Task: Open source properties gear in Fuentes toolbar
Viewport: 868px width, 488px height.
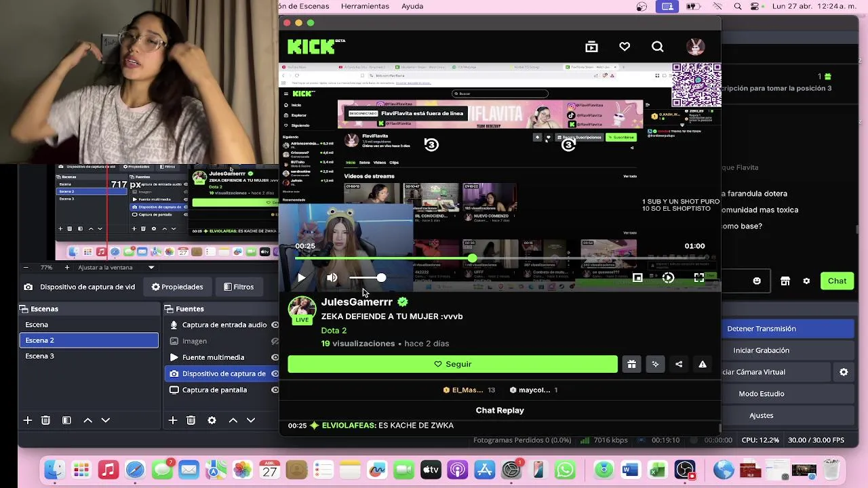Action: point(212,420)
